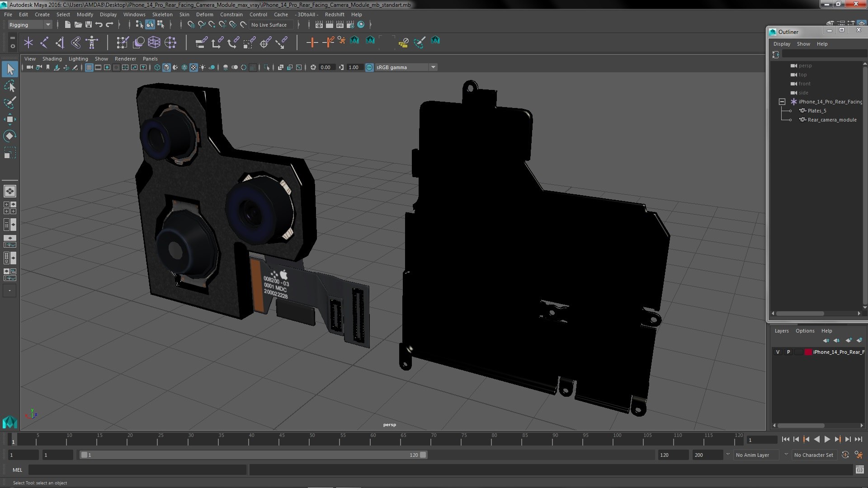This screenshot has width=868, height=488.
Task: Click the Paint Selection tool
Action: (x=9, y=103)
